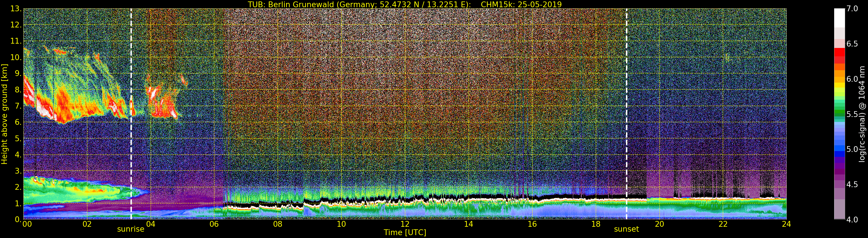Click the y-axis tick label '1.'
The height and width of the screenshot is (238, 868).
18,203
